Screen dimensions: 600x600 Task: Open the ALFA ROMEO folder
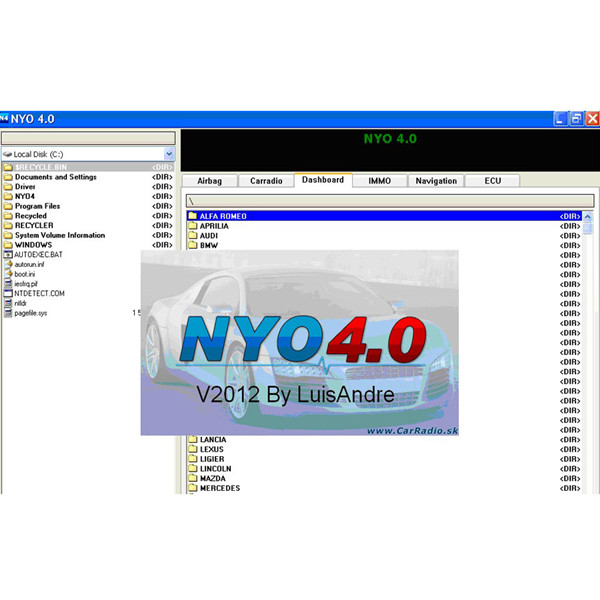tap(223, 216)
